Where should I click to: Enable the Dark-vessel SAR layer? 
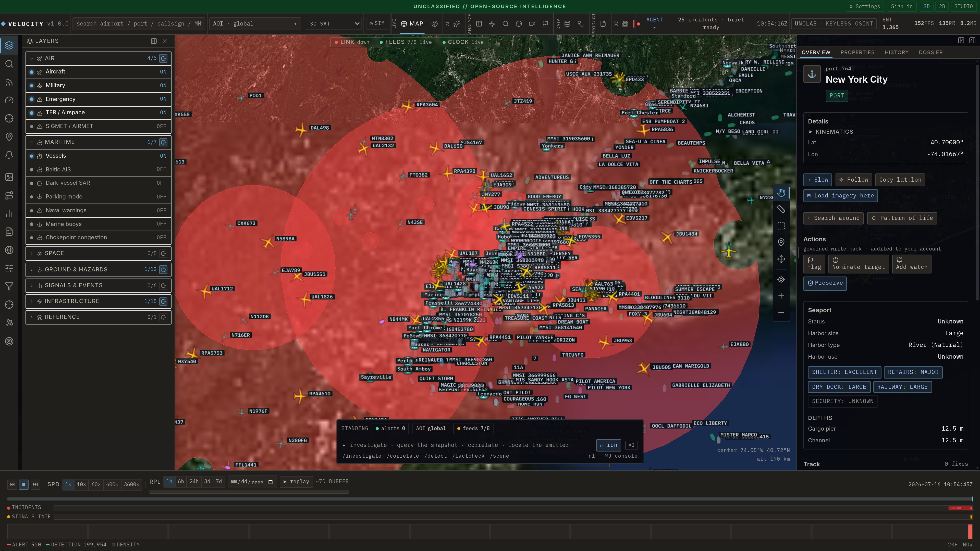coord(99,183)
